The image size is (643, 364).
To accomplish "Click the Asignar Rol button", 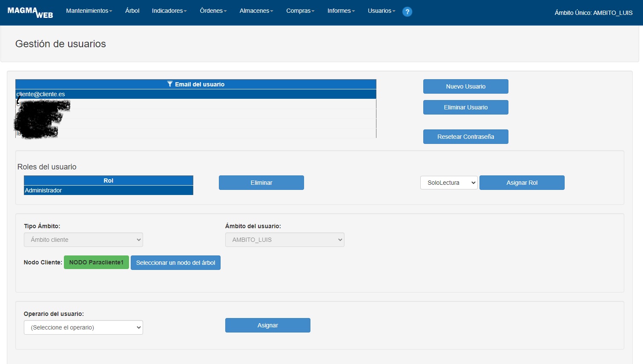I will 522,183.
